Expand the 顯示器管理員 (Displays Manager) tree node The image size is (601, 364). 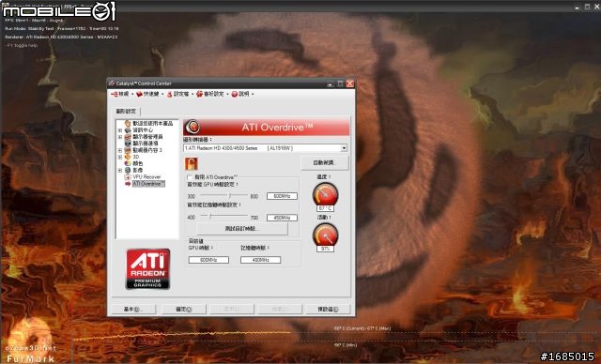pos(120,137)
